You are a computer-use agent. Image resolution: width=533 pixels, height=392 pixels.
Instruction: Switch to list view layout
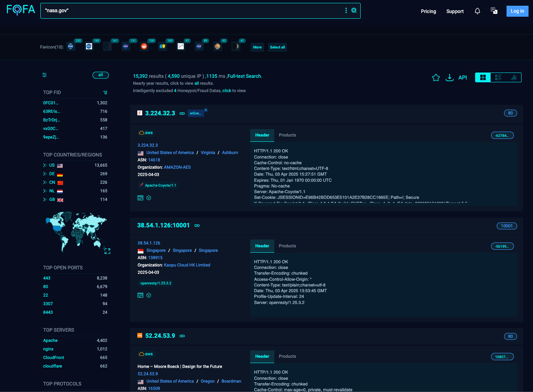[x=498, y=77]
